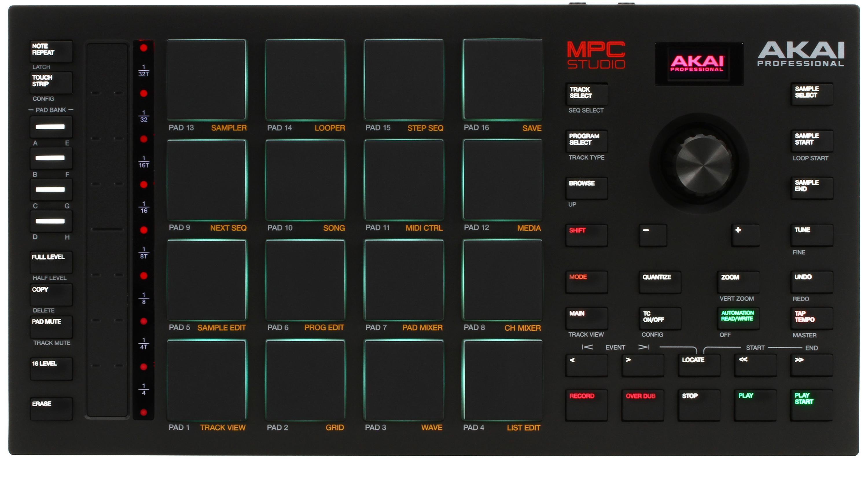
Task: Switch to Pad Bank A
Action: [x=51, y=127]
